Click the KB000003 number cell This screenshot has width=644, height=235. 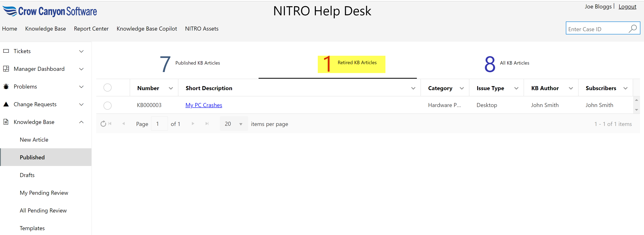coord(149,105)
